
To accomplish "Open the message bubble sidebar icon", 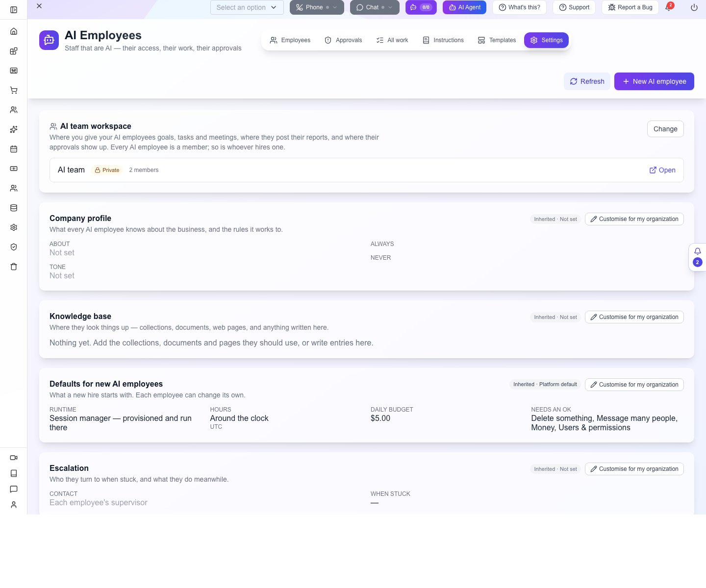I will click(x=14, y=489).
